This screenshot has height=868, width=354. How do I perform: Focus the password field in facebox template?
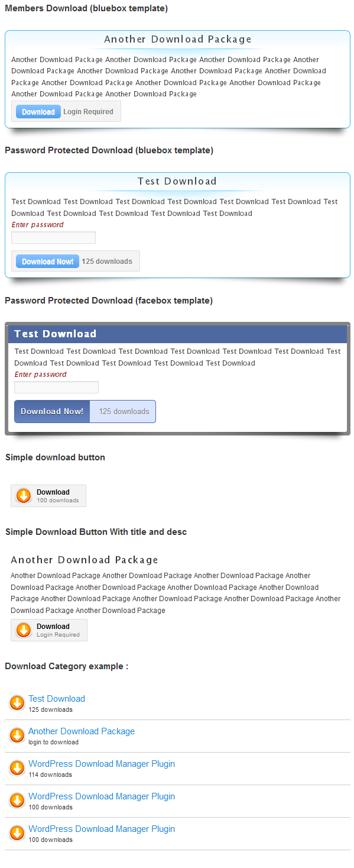click(x=56, y=388)
